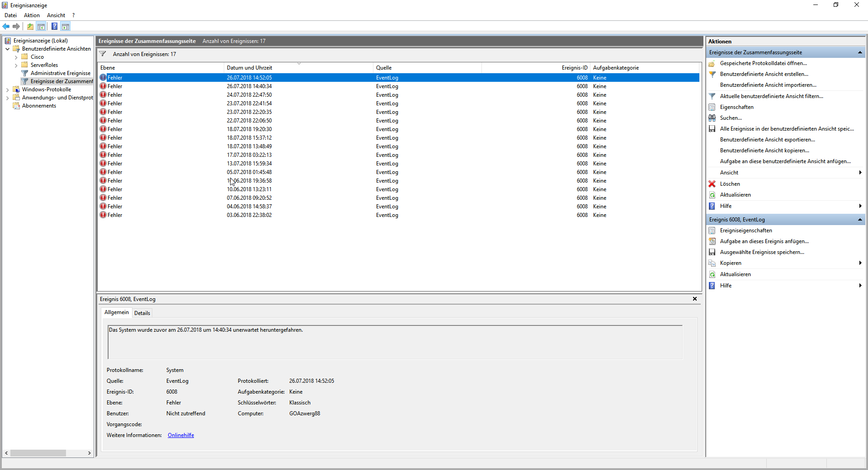Screen dimensions: 868x470
Task: Open the ? help menu
Action: click(73, 15)
